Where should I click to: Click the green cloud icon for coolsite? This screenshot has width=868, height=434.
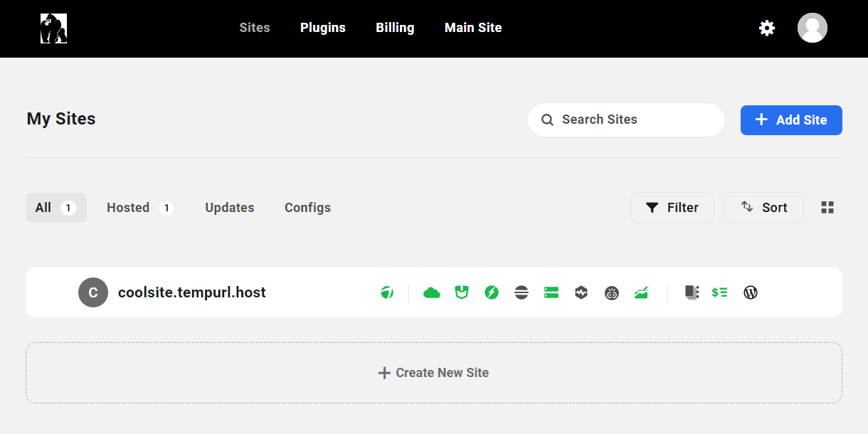[x=432, y=292]
